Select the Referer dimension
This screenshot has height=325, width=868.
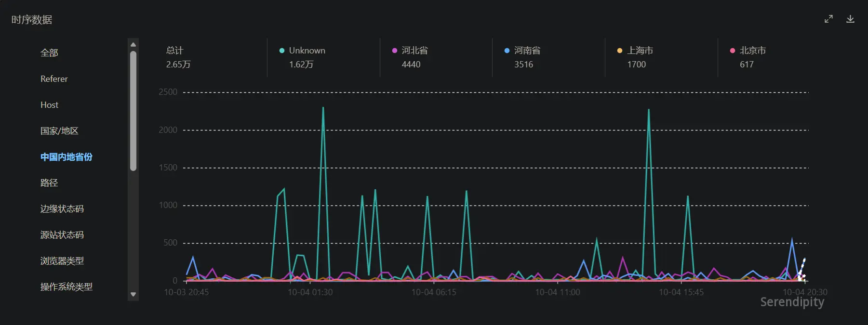54,79
